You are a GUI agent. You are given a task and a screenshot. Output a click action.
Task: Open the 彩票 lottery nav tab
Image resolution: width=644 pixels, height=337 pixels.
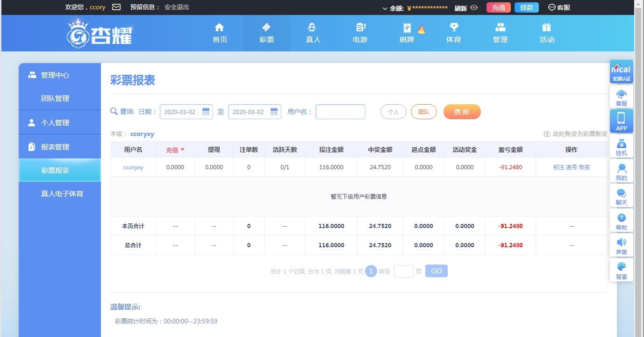[266, 33]
